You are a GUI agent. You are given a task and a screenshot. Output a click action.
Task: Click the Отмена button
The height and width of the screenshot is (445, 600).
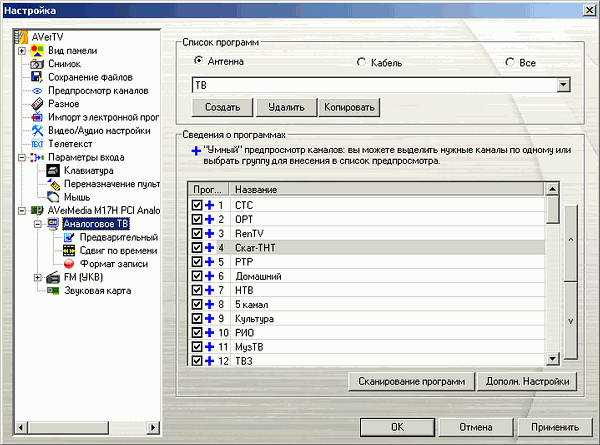pos(476,427)
